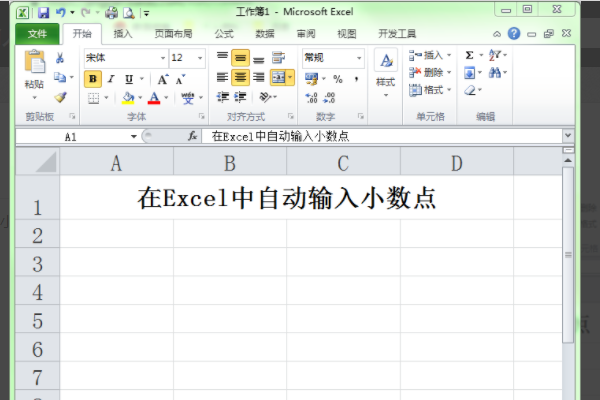Increase decimal places icon
The width and height of the screenshot is (600, 400).
[311, 98]
